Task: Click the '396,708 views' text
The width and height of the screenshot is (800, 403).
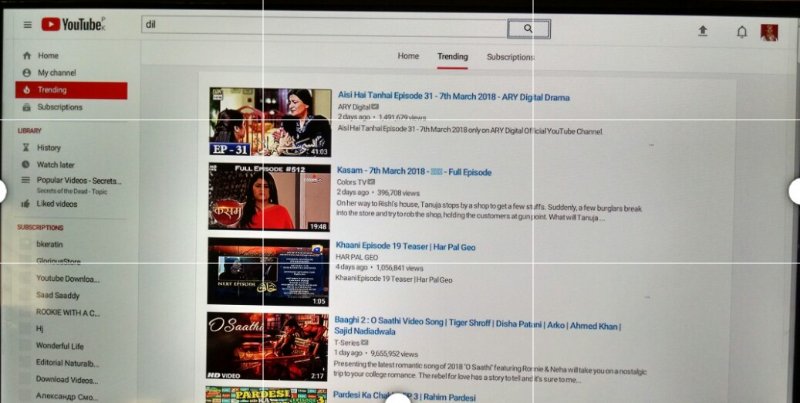Action: coord(398,193)
